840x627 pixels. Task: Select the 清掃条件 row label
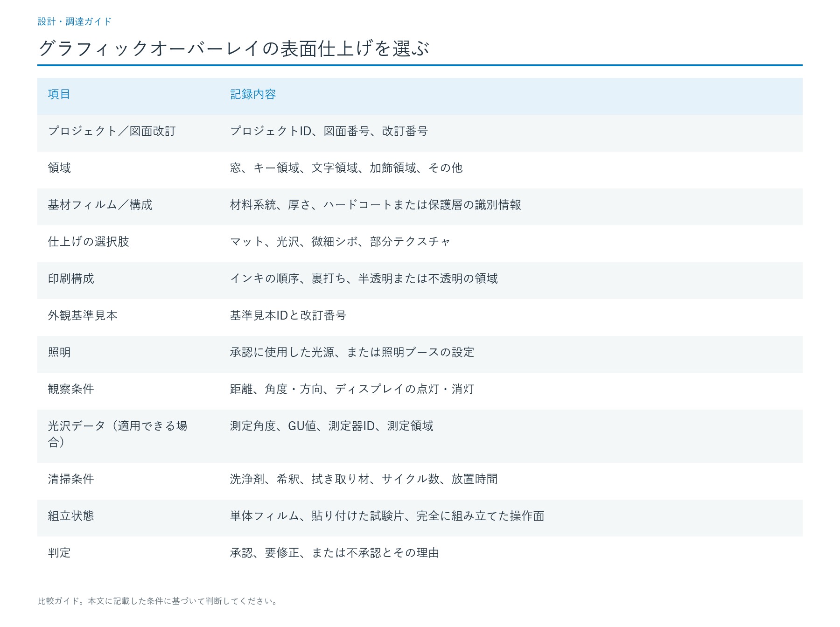pos(71,479)
